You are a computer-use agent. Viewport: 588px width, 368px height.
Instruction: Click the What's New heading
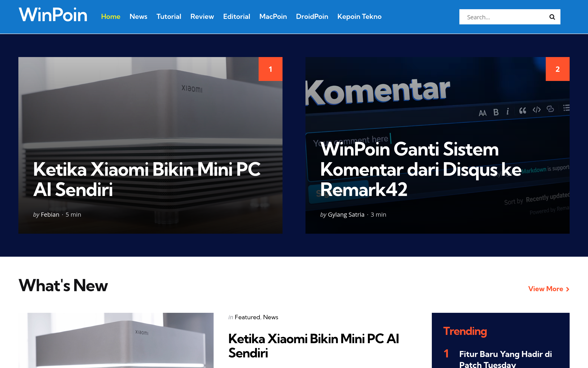coord(63,285)
